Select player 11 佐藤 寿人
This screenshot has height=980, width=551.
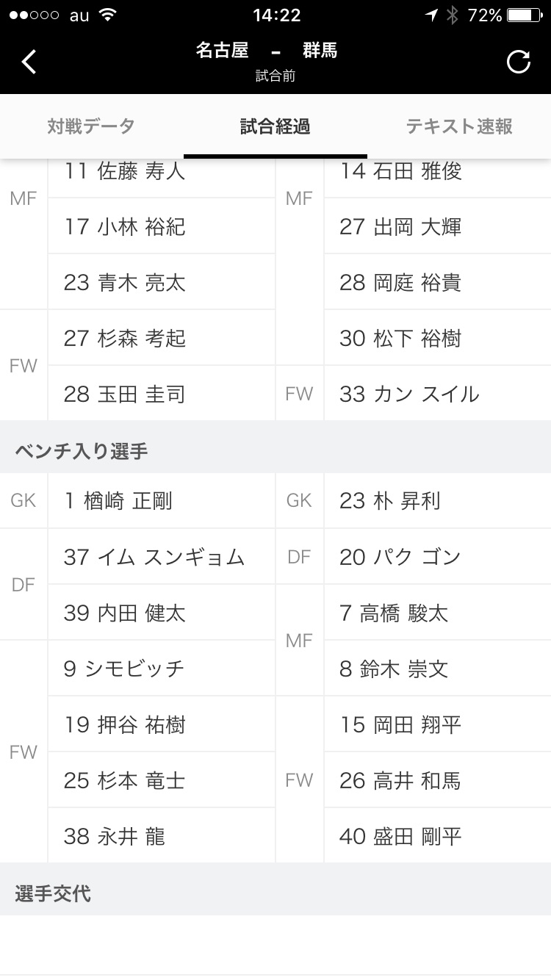coord(162,173)
